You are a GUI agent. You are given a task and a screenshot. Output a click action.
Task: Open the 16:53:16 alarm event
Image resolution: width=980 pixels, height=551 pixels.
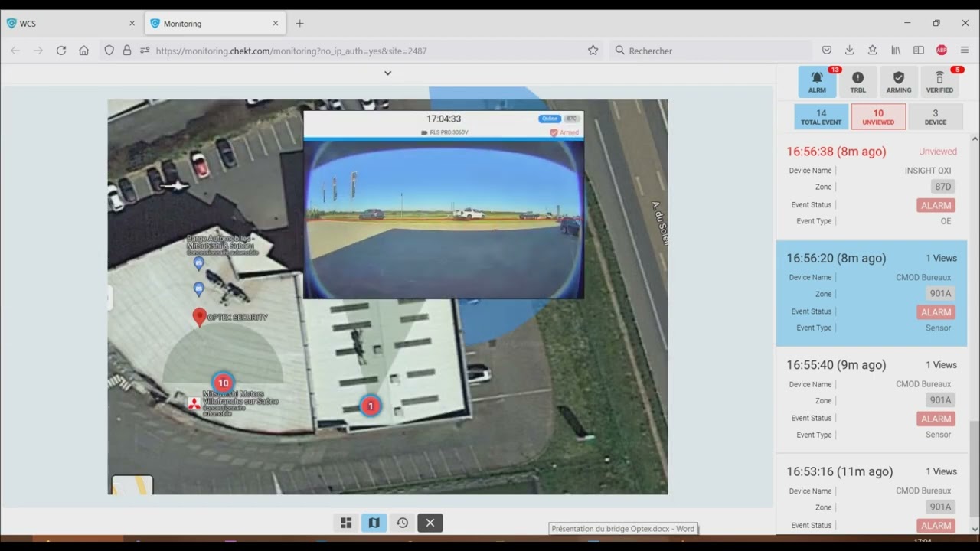(x=871, y=495)
